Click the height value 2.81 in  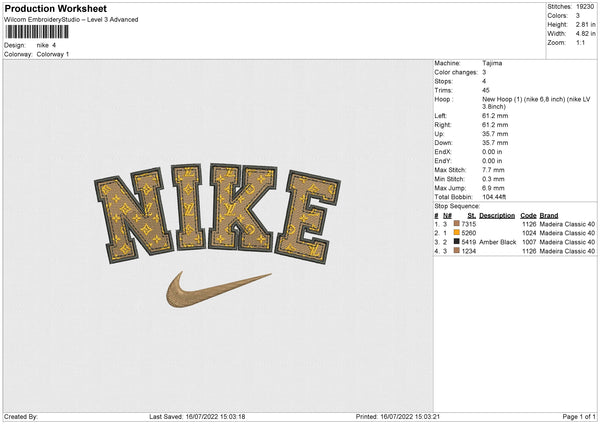[585, 24]
